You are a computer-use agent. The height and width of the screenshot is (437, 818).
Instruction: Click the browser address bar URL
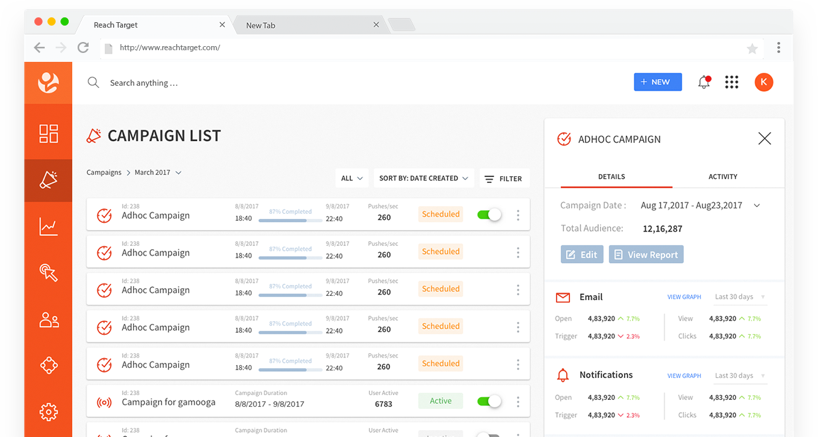click(170, 47)
